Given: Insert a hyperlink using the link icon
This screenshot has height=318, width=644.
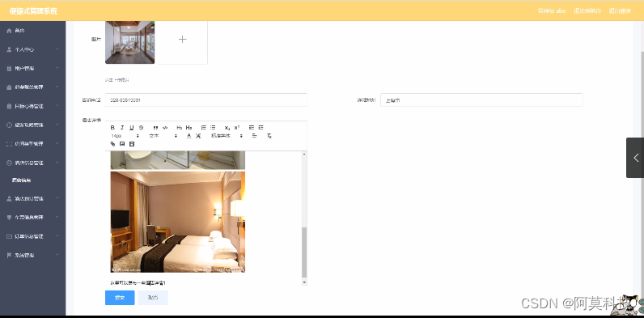Looking at the screenshot, I should coord(112,144).
